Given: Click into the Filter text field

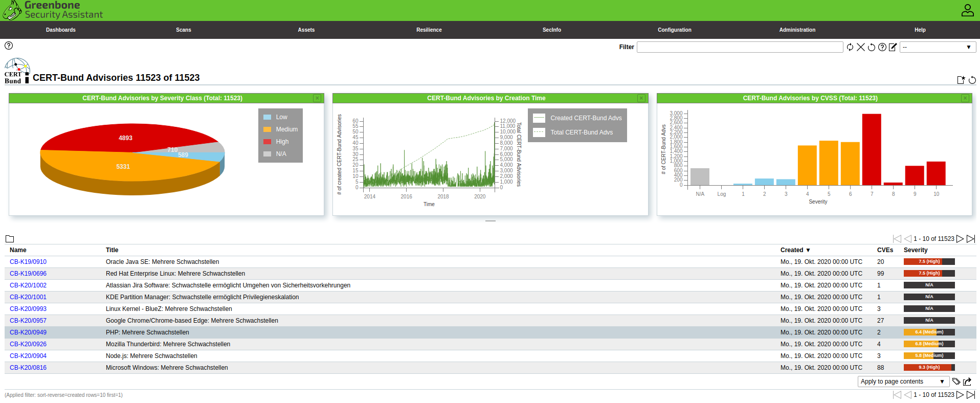Looking at the screenshot, I should 740,47.
